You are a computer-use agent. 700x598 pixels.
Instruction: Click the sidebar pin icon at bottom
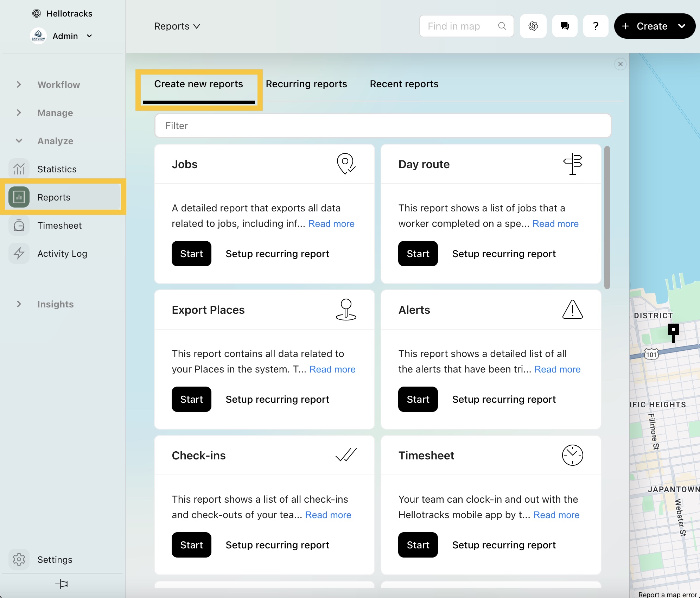(62, 584)
